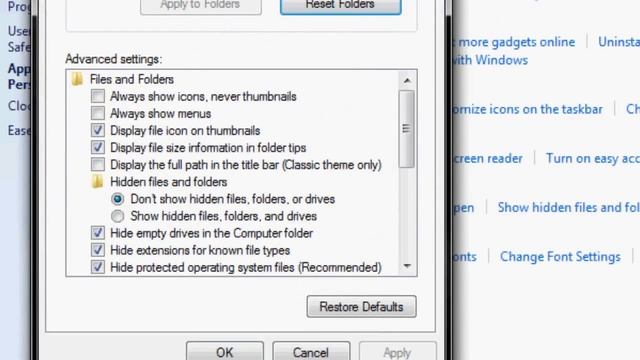Open the 'with Windows' link in Control Panel

[490, 60]
